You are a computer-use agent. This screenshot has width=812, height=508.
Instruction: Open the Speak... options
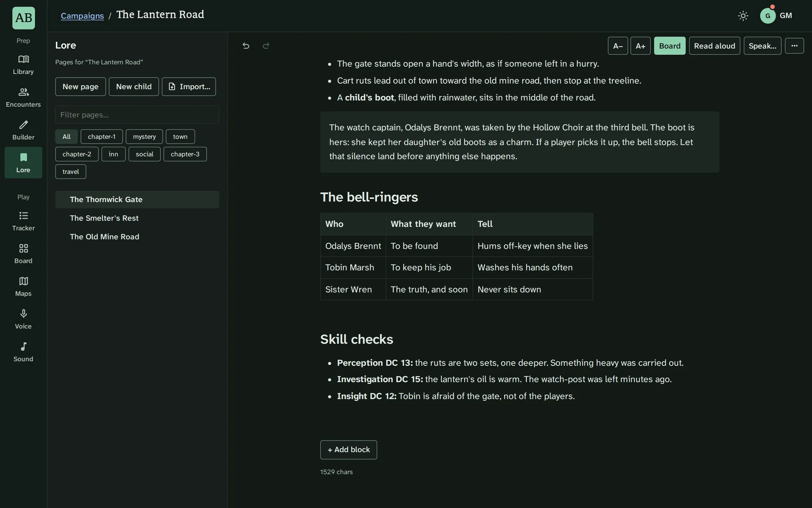tap(762, 46)
